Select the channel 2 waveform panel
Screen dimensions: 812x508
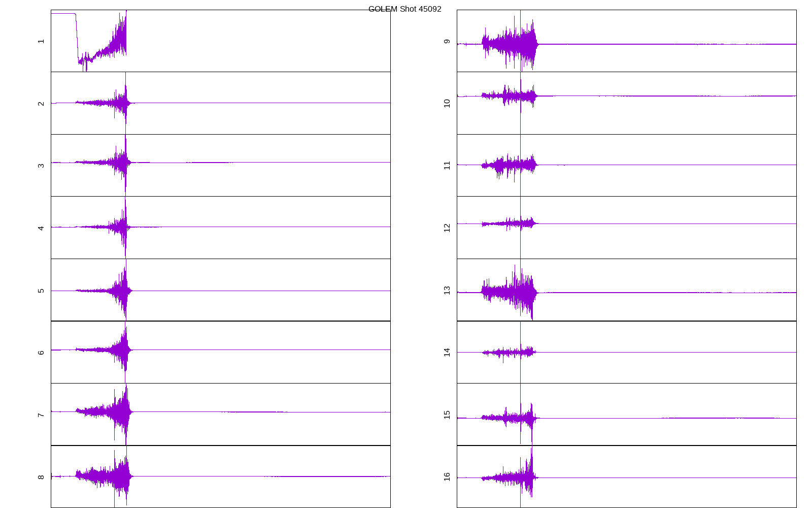[x=220, y=103]
